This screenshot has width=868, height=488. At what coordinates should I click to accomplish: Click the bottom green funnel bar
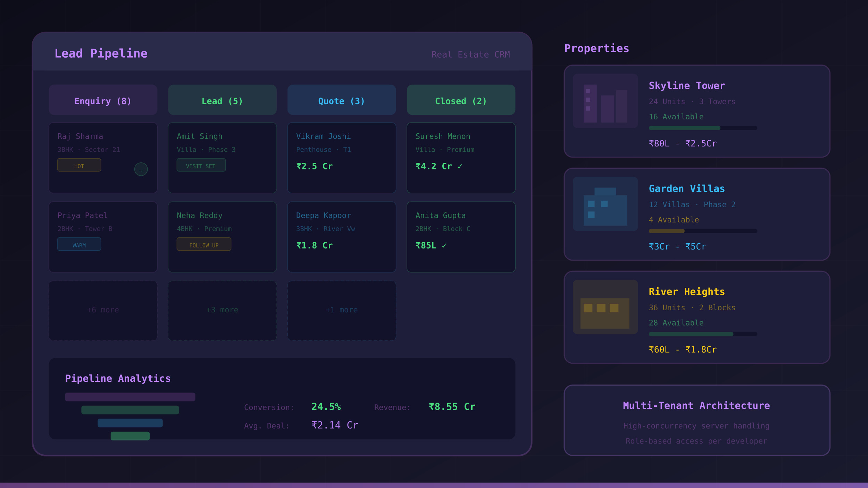130,436
